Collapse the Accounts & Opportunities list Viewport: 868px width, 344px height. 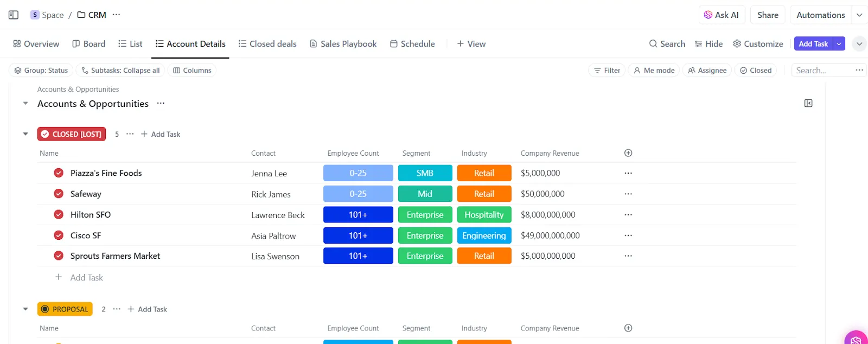[25, 104]
